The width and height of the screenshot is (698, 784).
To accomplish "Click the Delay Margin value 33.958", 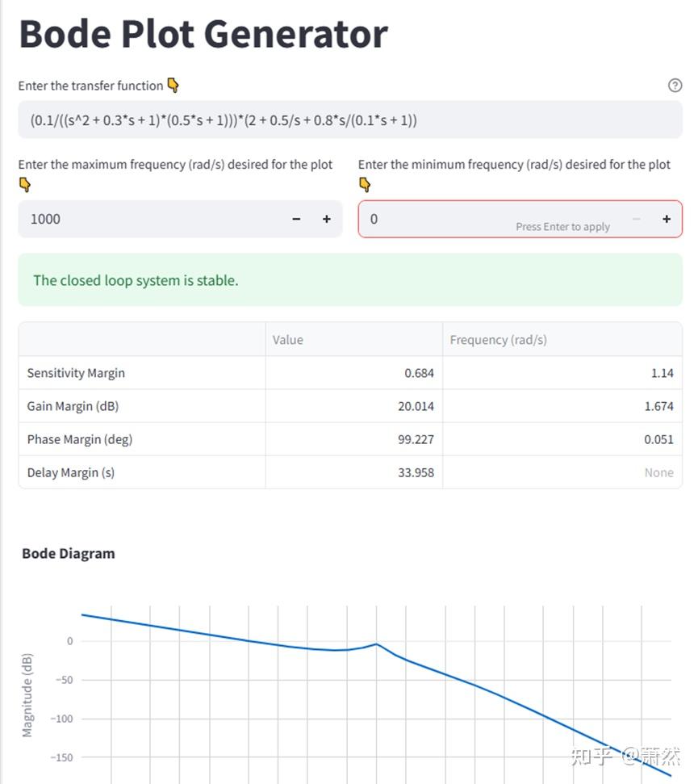I will click(416, 472).
